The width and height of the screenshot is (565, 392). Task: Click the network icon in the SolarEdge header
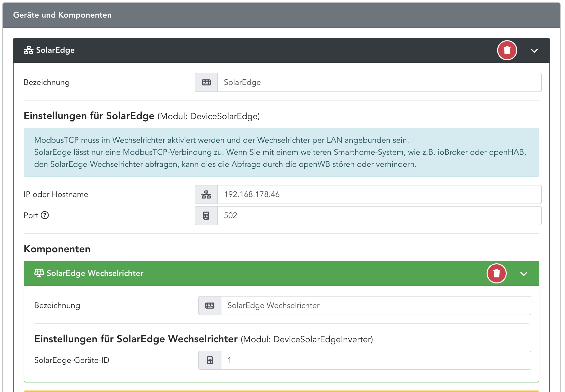(28, 50)
